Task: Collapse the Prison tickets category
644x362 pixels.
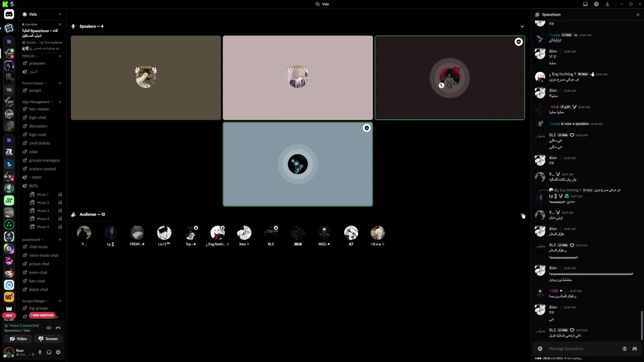Action: point(34,83)
